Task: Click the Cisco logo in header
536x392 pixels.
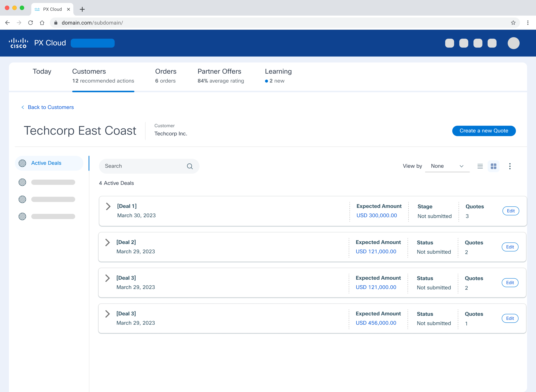Action: [x=19, y=43]
